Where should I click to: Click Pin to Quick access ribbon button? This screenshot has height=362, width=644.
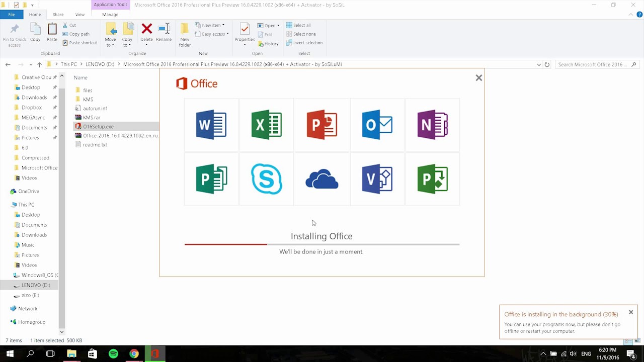(15, 36)
